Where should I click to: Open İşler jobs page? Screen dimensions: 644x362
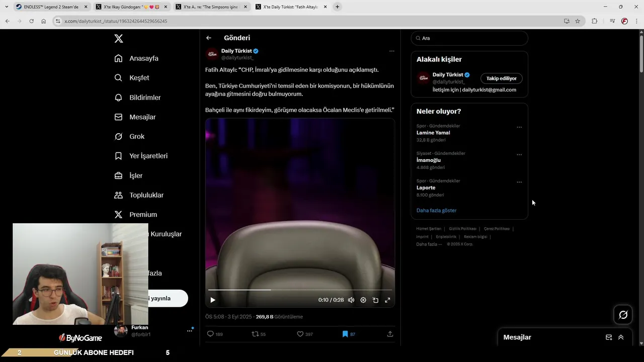[x=128, y=175]
